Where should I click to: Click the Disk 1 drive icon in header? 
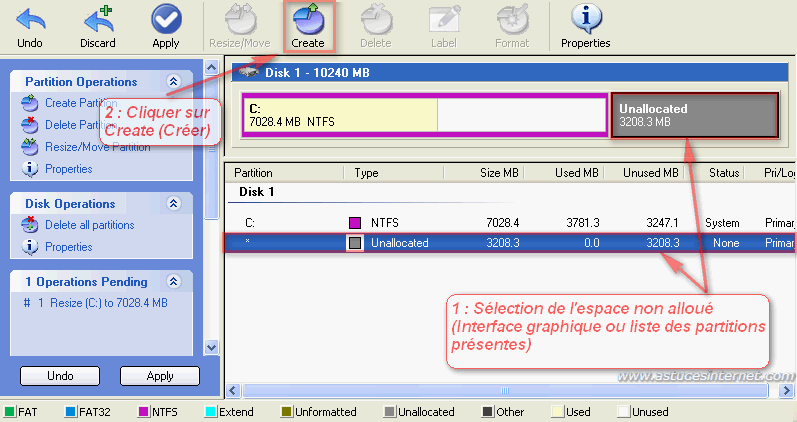(249, 73)
